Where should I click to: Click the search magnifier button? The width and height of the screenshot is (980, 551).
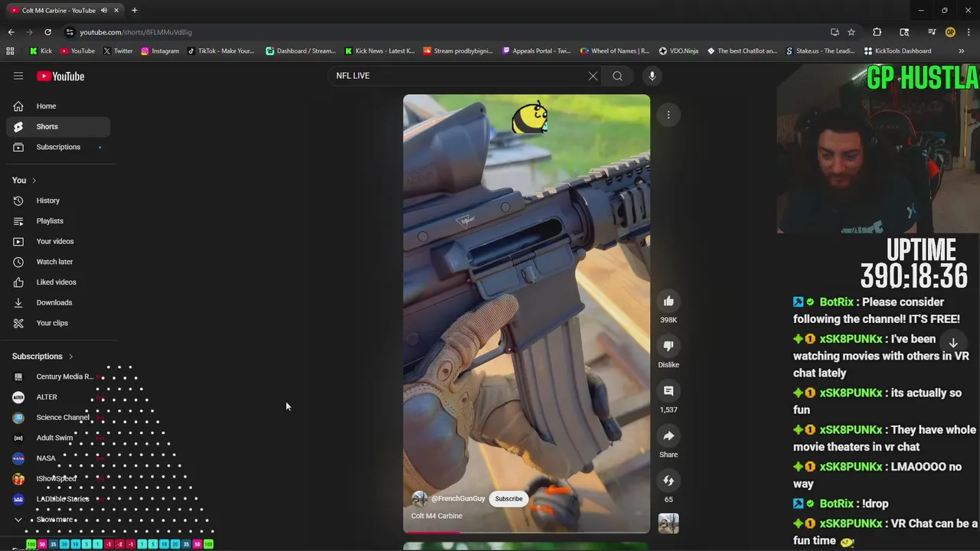point(617,76)
